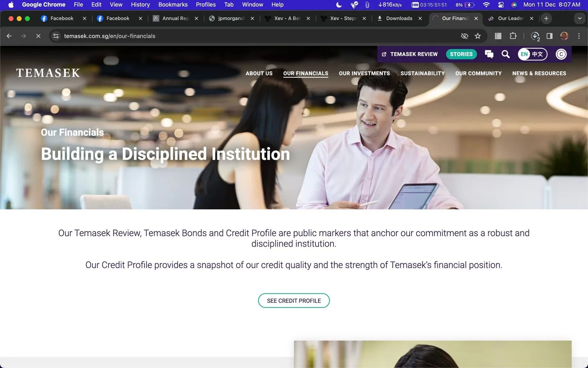Open macOS Control Center icon

click(501, 5)
